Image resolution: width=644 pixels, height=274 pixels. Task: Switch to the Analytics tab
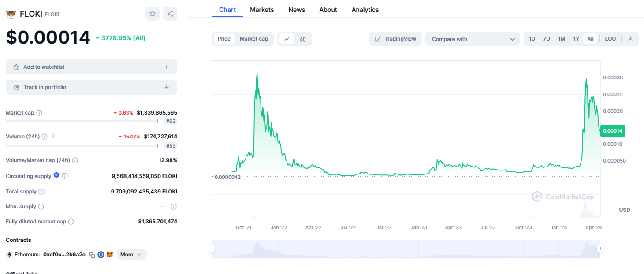point(365,10)
